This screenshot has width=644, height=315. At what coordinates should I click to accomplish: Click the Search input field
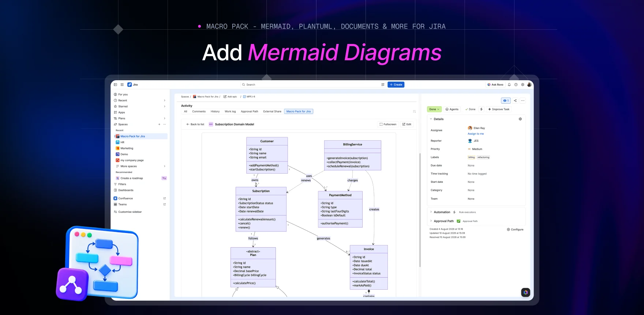point(309,85)
